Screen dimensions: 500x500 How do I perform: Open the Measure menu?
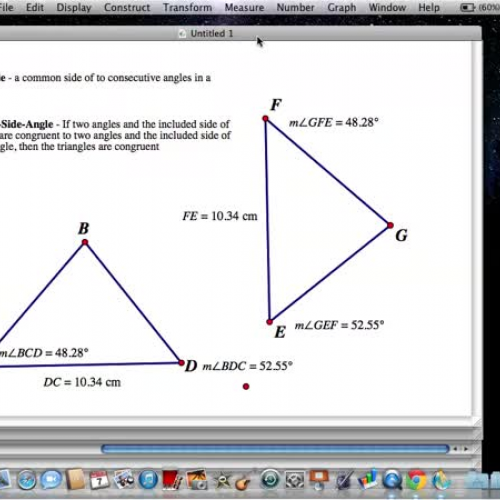tap(244, 7)
